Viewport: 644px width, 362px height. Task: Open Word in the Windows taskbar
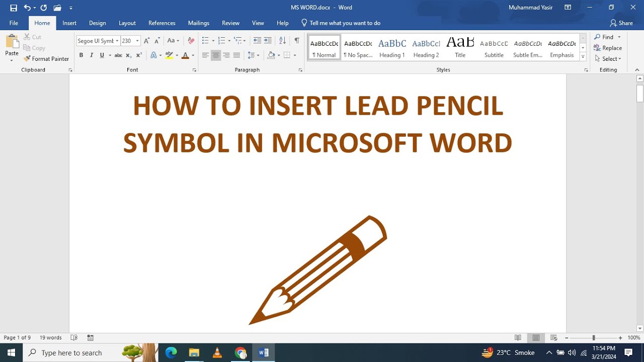263,352
